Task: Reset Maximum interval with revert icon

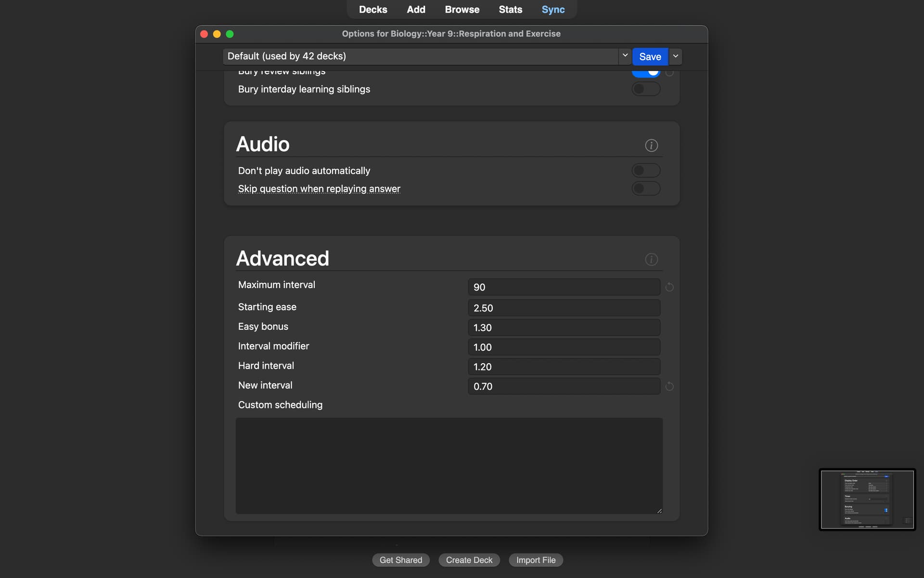Action: pos(669,287)
